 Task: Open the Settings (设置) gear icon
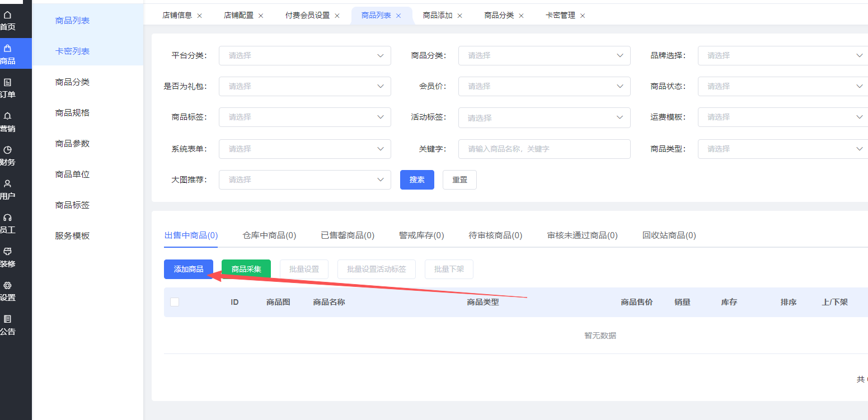[x=7, y=286]
